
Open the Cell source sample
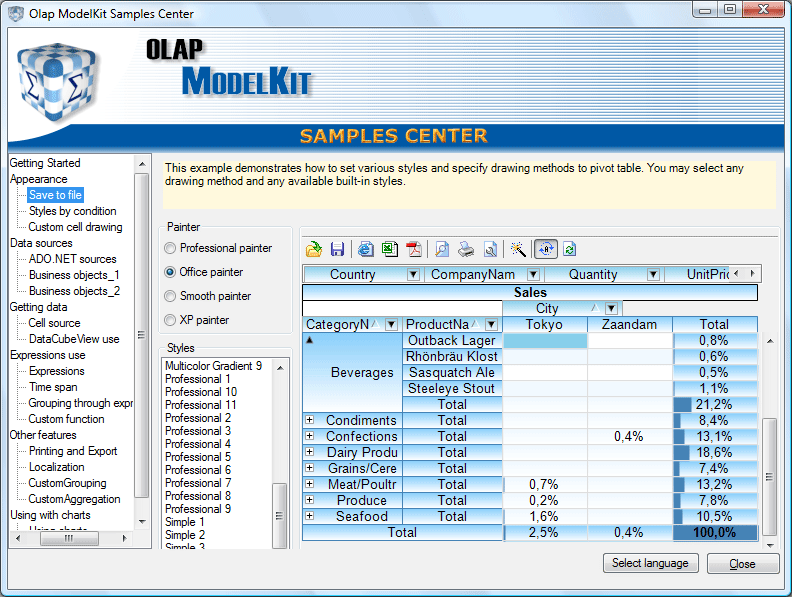tap(54, 323)
